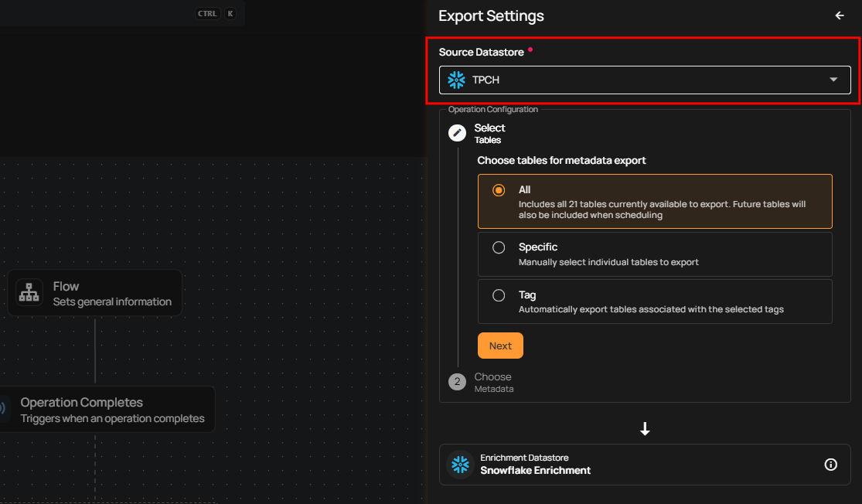The height and width of the screenshot is (504, 862).
Task: Expand step 2 Choose Metadata
Action: [492, 382]
